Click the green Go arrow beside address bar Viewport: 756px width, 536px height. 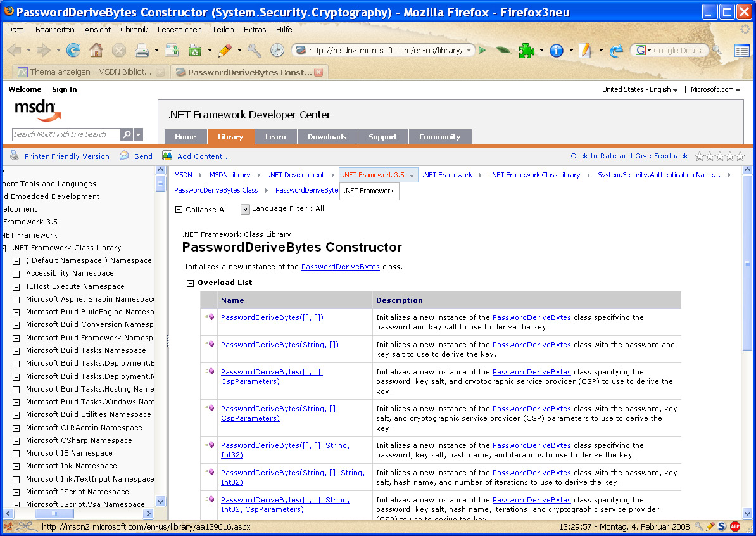pos(482,50)
